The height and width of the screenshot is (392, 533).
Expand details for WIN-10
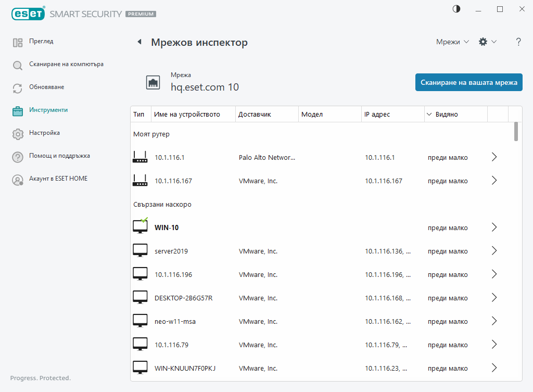[494, 227]
